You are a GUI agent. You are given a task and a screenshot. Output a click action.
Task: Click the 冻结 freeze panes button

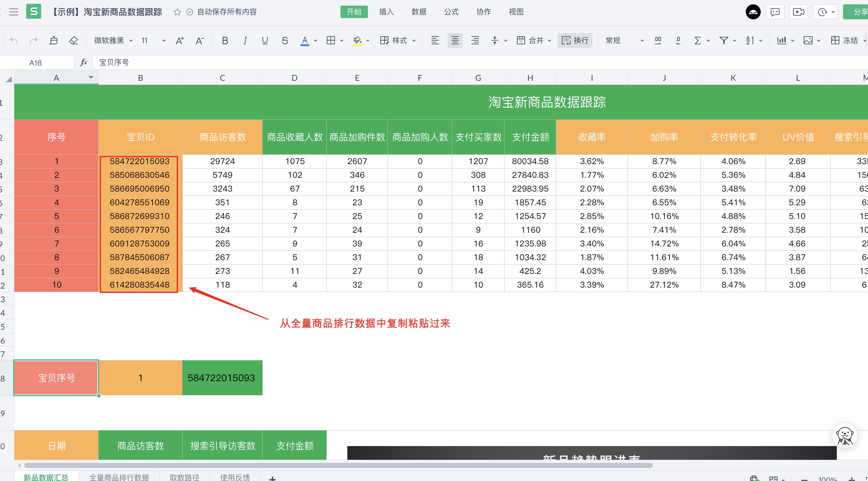coord(845,41)
